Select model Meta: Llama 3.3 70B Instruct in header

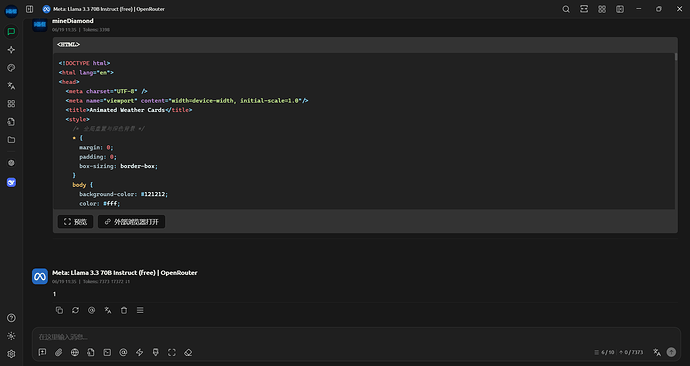[x=104, y=9]
